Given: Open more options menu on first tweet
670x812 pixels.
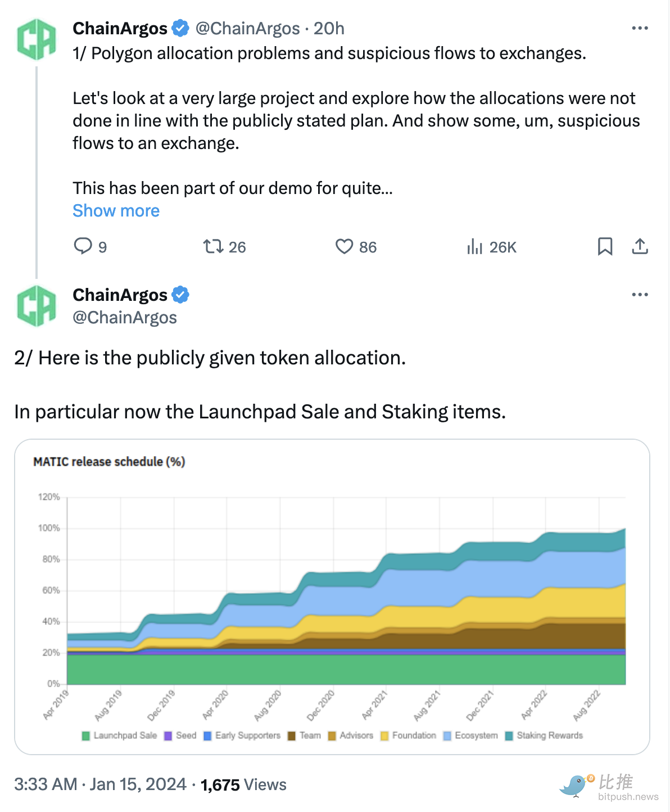Looking at the screenshot, I should 640,28.
